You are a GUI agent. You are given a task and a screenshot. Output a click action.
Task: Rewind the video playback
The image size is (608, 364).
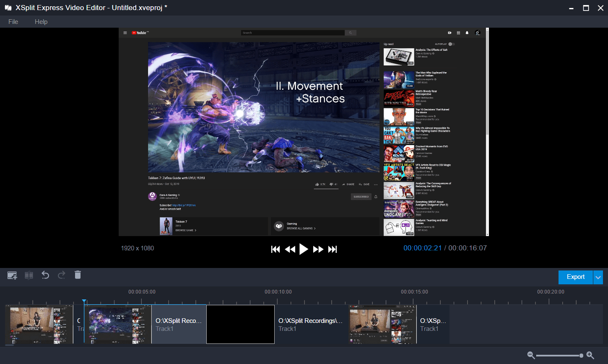(x=290, y=249)
